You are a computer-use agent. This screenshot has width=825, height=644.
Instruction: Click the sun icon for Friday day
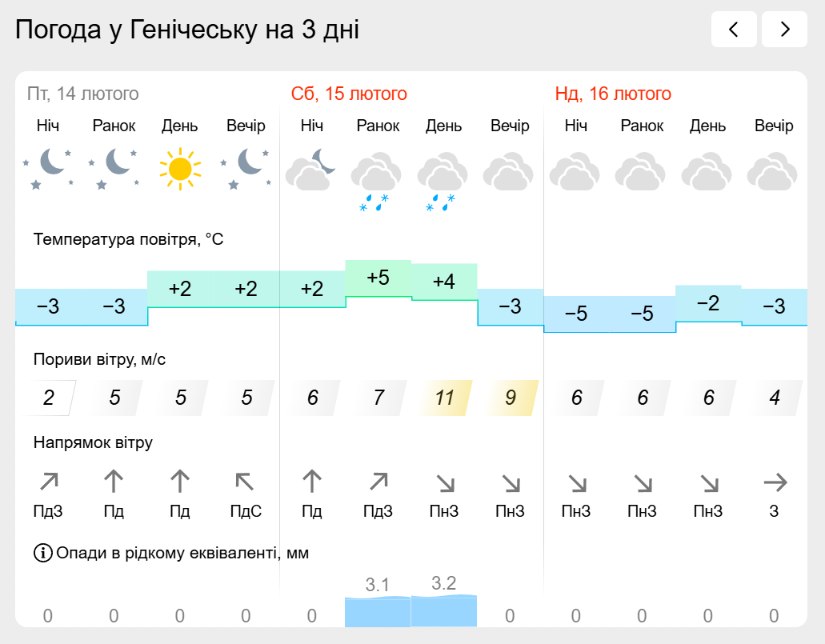click(x=180, y=169)
